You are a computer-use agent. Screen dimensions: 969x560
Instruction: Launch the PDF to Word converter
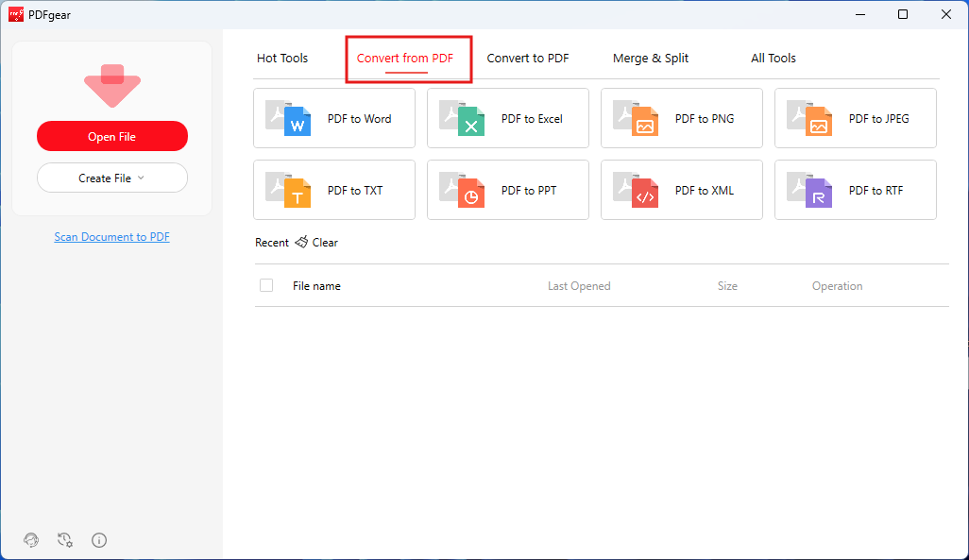[x=334, y=118]
